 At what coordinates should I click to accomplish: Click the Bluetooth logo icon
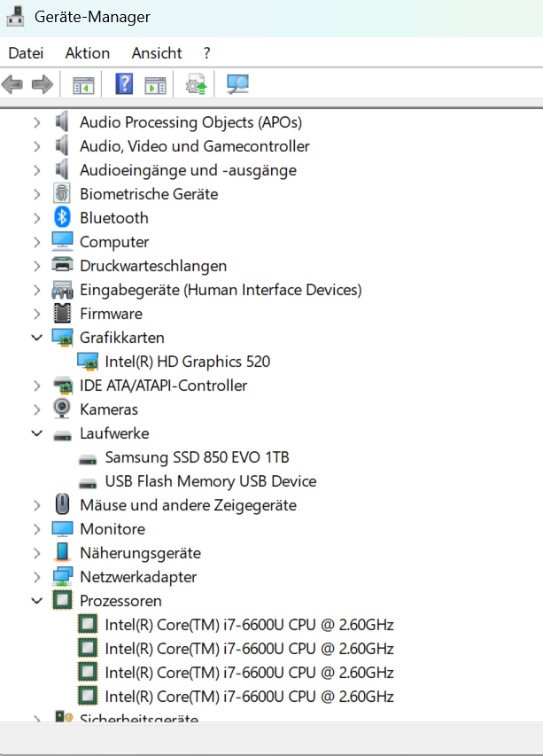[x=62, y=217]
